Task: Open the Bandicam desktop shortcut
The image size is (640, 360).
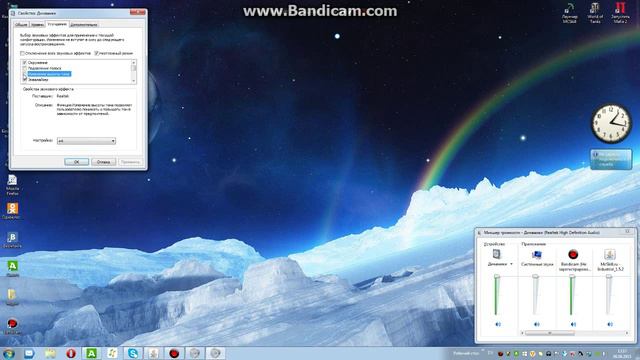Action: (12, 326)
